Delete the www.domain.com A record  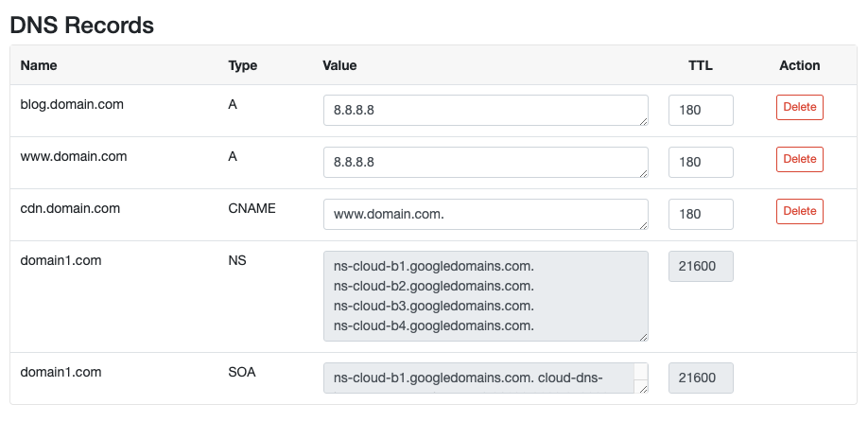tap(799, 160)
